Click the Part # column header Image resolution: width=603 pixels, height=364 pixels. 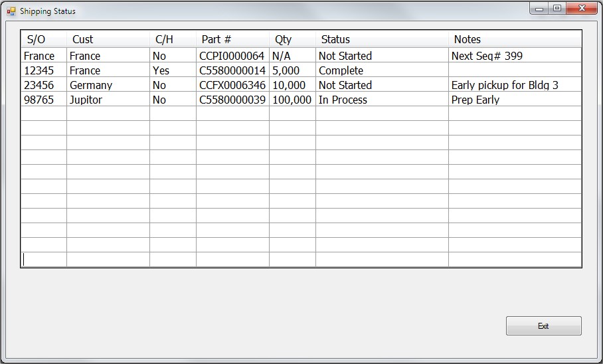232,39
